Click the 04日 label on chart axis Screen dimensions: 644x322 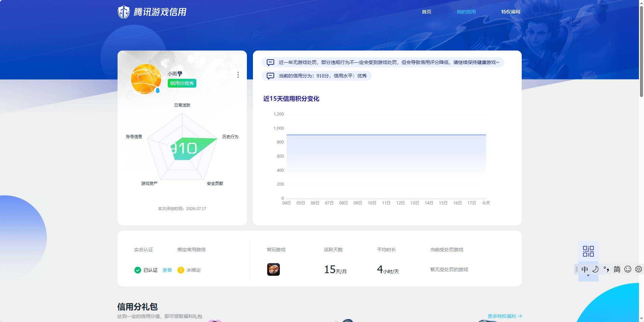click(286, 203)
